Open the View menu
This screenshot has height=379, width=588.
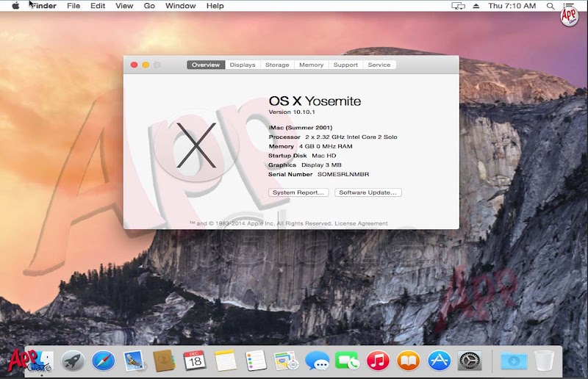coord(124,6)
